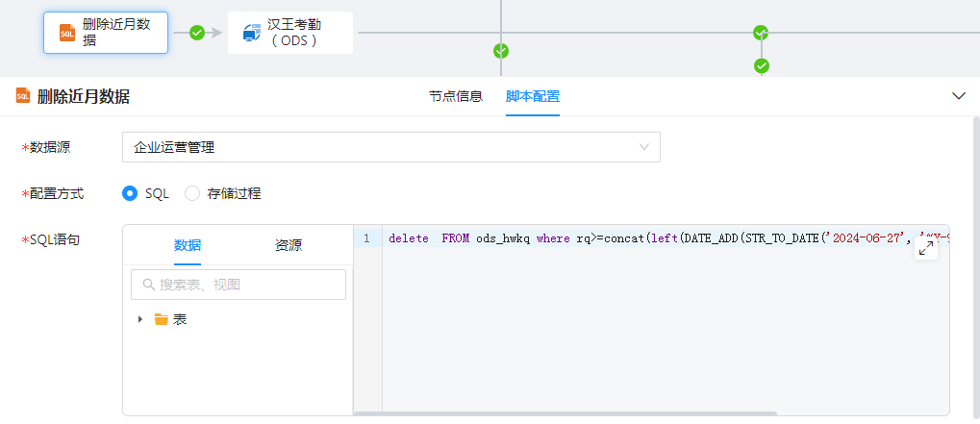The width and height of the screenshot is (980, 424).
Task: Open the 企业运营管理 data source dropdown
Action: coord(391,147)
